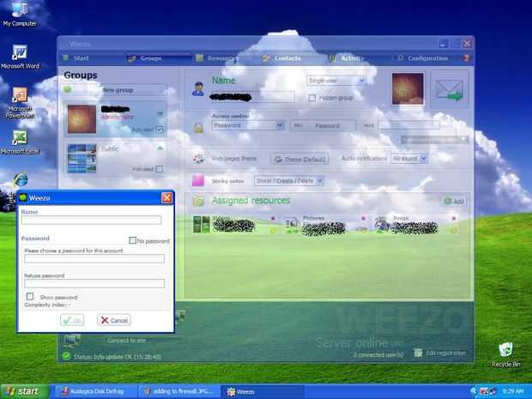
Task: Remove the Pictures resource with red marker
Action: (x=363, y=218)
